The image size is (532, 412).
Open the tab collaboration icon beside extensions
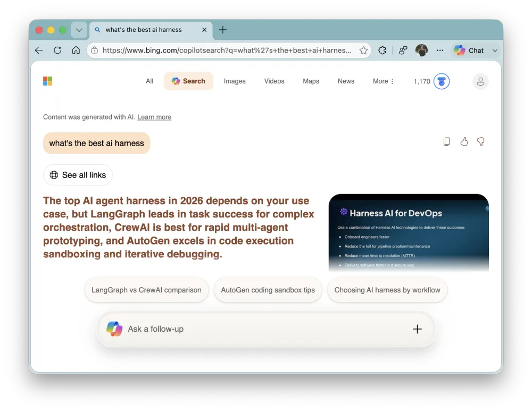click(x=403, y=51)
